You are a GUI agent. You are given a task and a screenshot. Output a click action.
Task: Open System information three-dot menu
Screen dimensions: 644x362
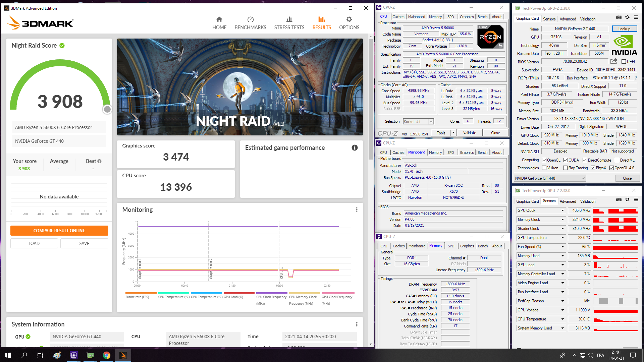357,324
